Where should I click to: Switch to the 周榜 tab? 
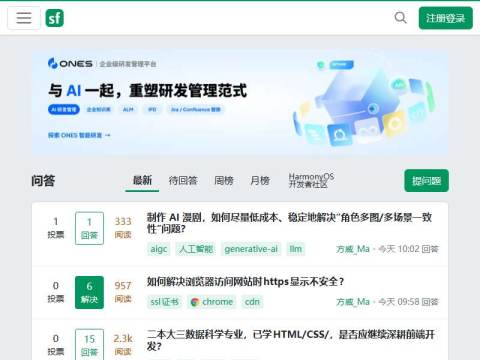[x=224, y=181]
